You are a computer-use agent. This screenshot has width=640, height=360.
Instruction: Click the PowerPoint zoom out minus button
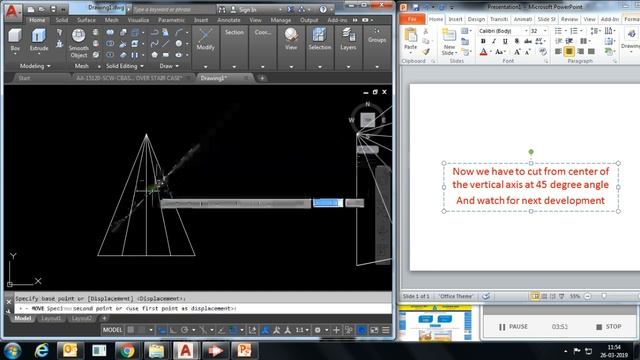click(x=588, y=296)
